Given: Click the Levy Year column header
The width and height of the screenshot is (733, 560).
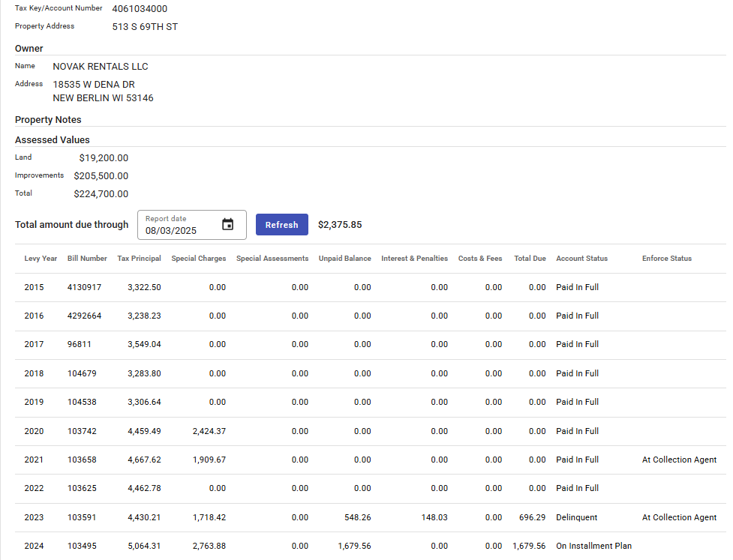Looking at the screenshot, I should tap(41, 259).
